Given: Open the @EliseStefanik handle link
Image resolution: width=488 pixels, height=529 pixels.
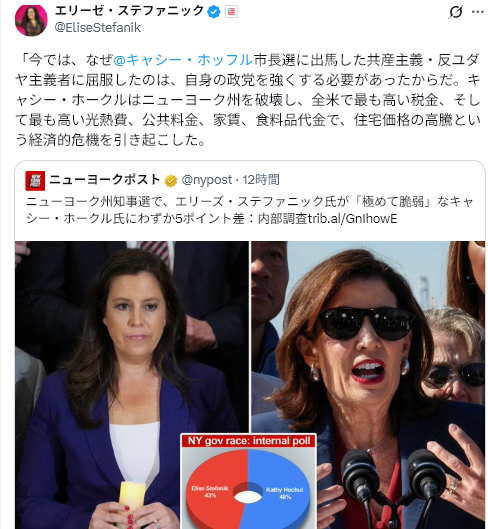Looking at the screenshot, I should tap(98, 27).
